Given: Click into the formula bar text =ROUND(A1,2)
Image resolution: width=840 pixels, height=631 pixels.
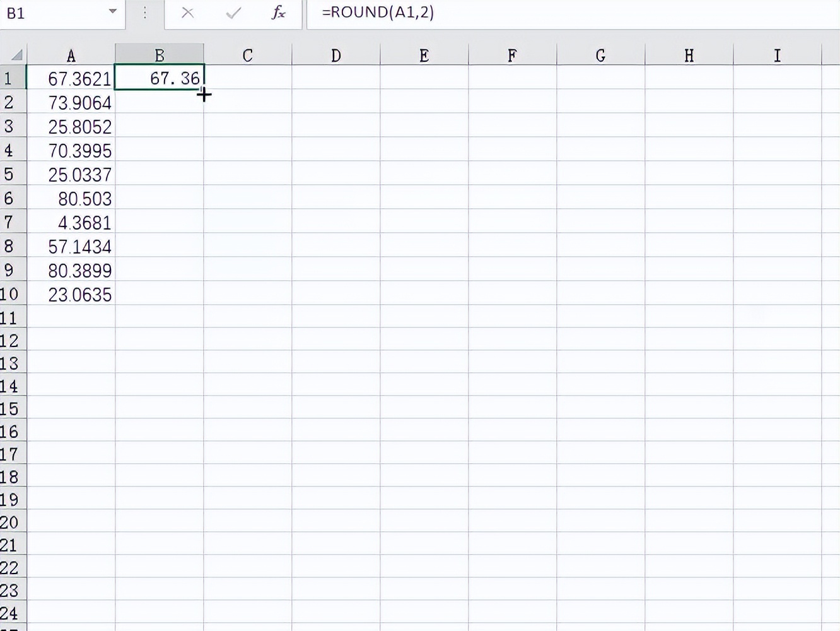Looking at the screenshot, I should [378, 13].
